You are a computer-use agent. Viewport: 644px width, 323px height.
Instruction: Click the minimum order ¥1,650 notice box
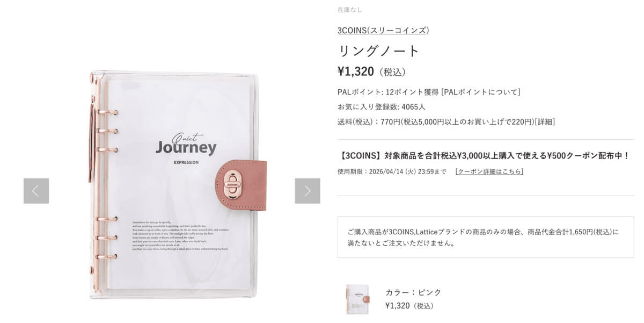click(x=486, y=237)
